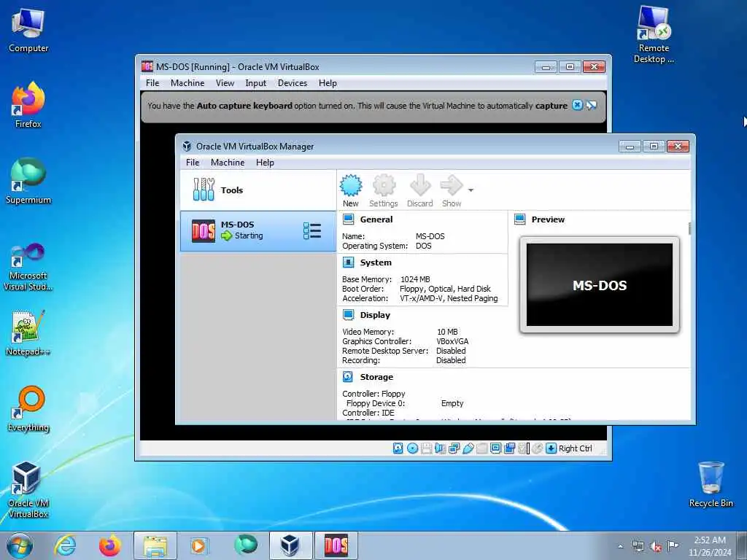The height and width of the screenshot is (560, 747).
Task: Switch to MS-DOS VM taskbar button
Action: click(x=336, y=545)
